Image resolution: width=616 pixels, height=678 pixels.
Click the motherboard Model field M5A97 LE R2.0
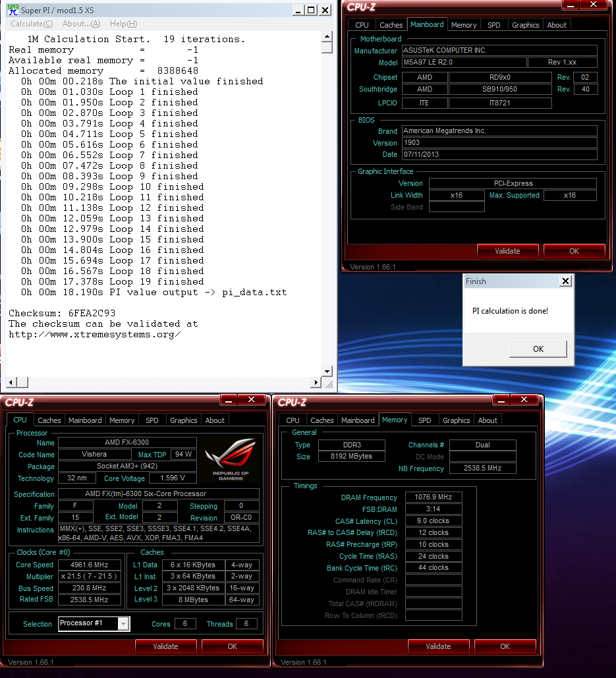click(x=464, y=62)
